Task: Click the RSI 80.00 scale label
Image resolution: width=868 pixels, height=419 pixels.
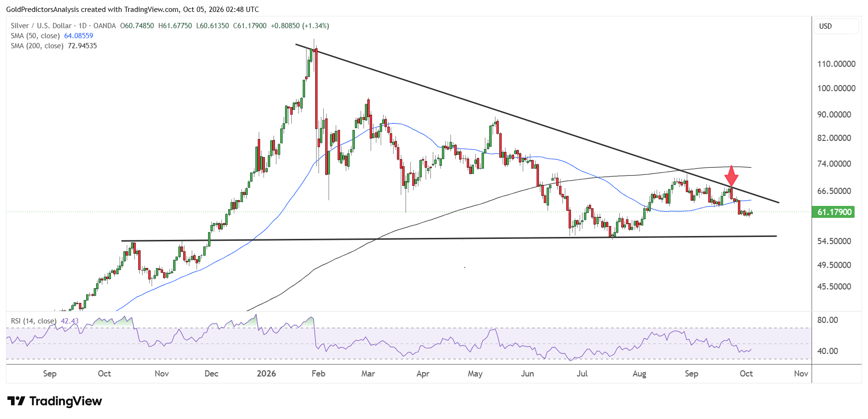Action: (827, 320)
